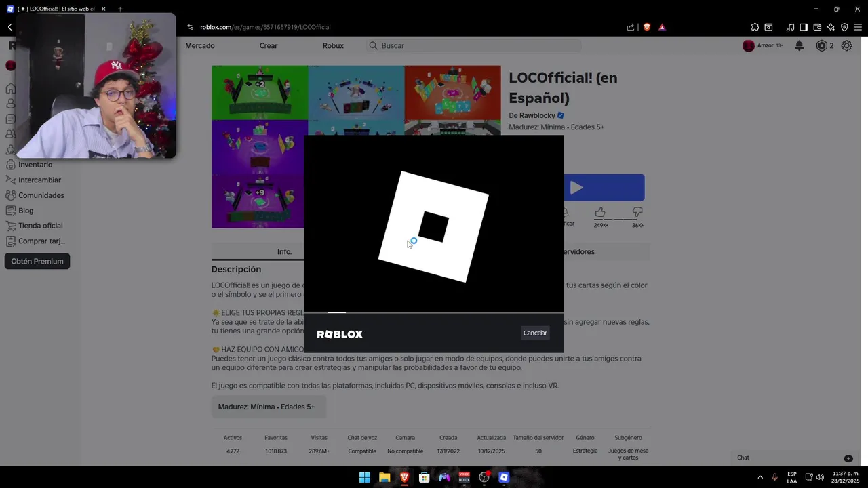Open browser hamburger menu
This screenshot has width=868, height=488.
click(858, 27)
